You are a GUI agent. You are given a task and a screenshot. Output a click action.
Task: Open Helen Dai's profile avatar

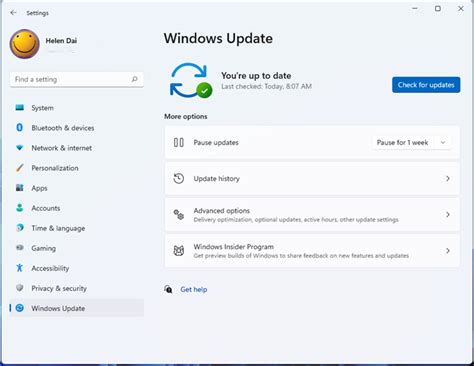[24, 44]
